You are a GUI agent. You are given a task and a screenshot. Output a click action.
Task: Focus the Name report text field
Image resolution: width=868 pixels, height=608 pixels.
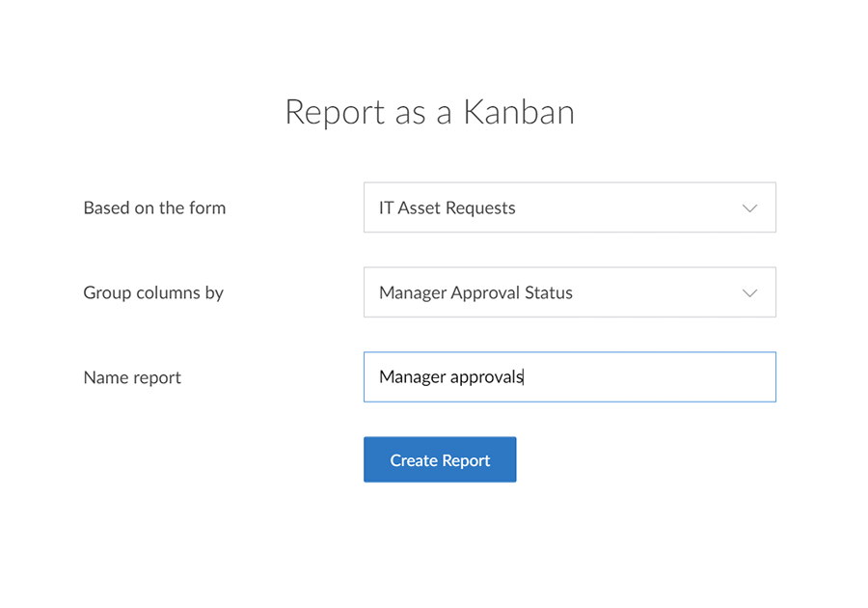pyautogui.click(x=570, y=377)
